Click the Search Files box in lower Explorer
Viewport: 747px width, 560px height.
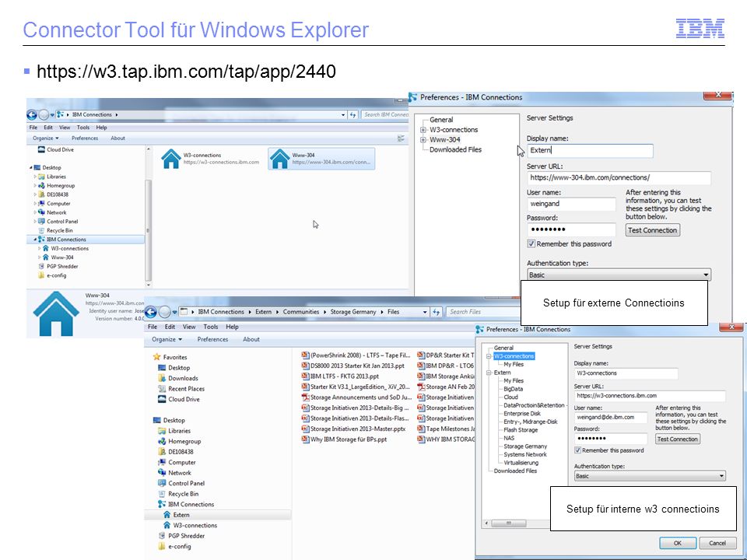point(483,312)
